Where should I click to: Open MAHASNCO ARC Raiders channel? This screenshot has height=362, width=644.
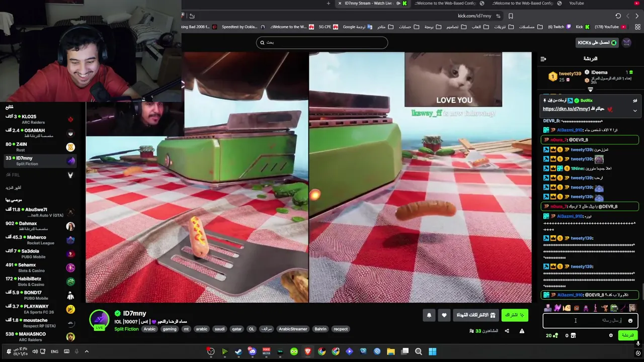tap(39, 336)
